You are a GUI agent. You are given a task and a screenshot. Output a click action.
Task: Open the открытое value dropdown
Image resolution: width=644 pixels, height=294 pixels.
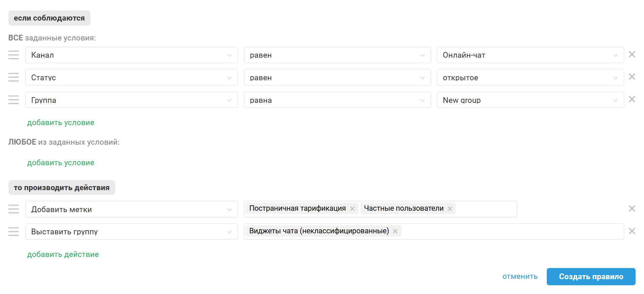pos(530,78)
